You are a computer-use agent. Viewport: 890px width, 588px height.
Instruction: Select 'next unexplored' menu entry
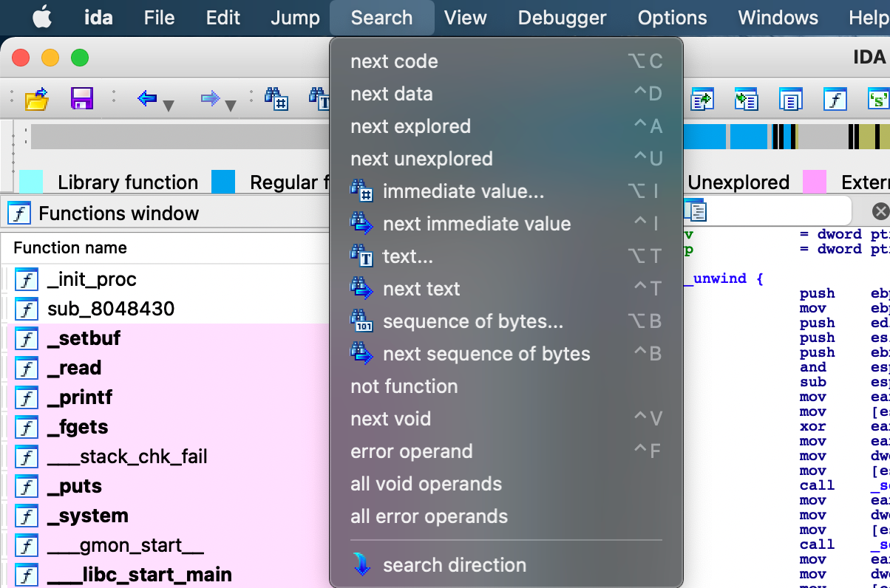(x=506, y=159)
